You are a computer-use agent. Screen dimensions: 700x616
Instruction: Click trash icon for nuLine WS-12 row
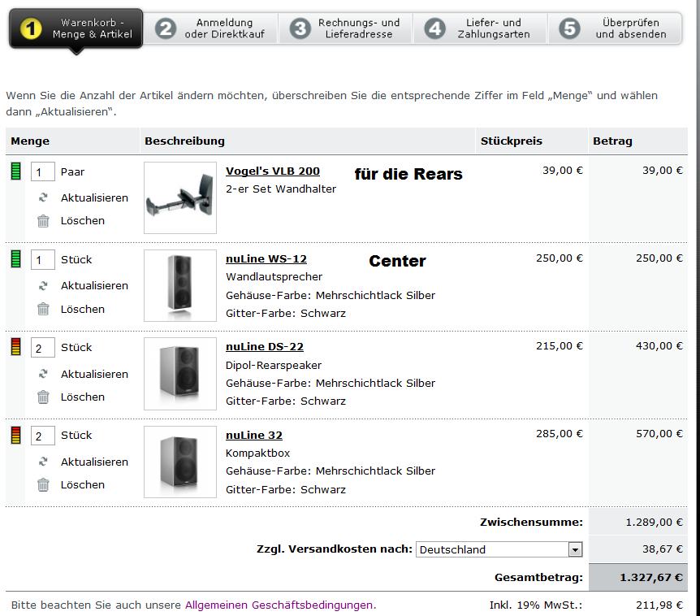[x=44, y=309]
